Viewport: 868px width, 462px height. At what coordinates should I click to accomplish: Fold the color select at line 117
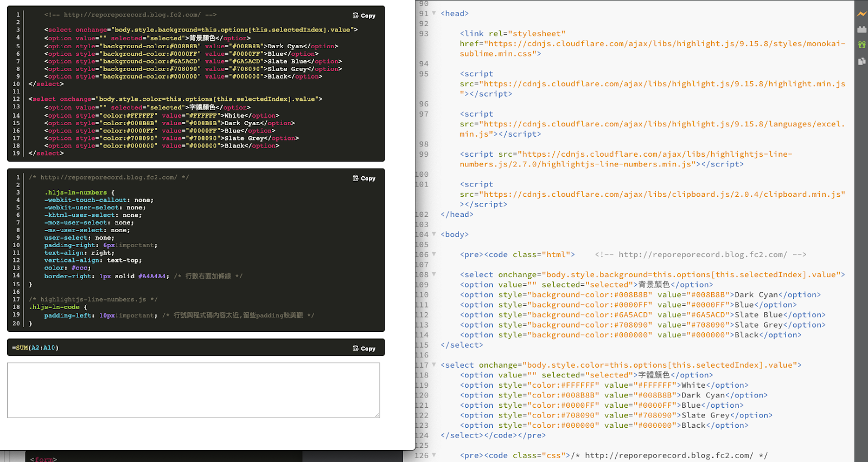coord(434,365)
